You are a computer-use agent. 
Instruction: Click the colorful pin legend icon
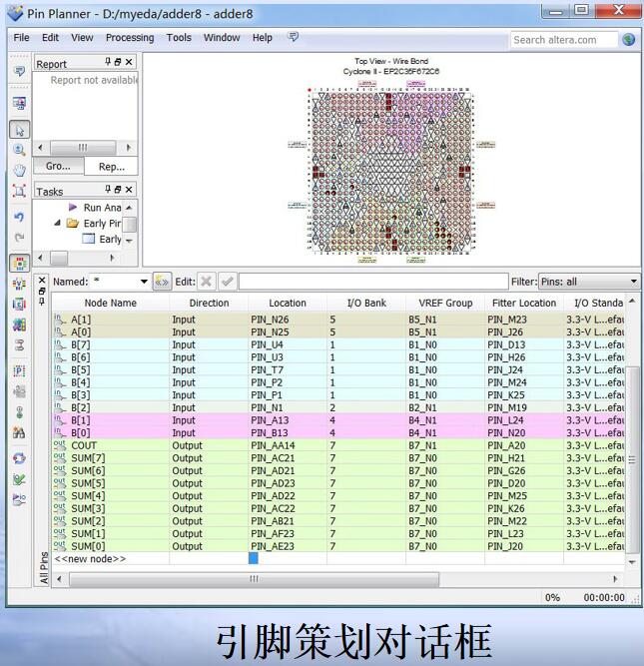19,325
